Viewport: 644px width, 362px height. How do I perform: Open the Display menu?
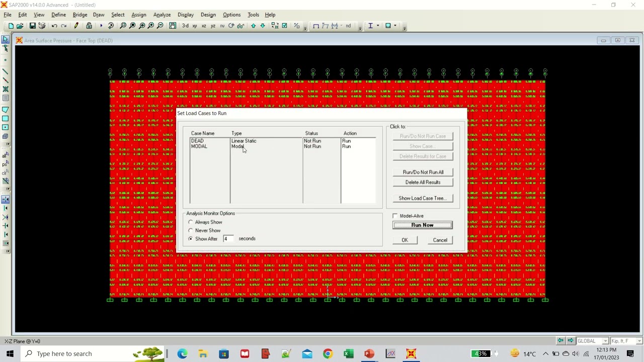click(x=186, y=15)
